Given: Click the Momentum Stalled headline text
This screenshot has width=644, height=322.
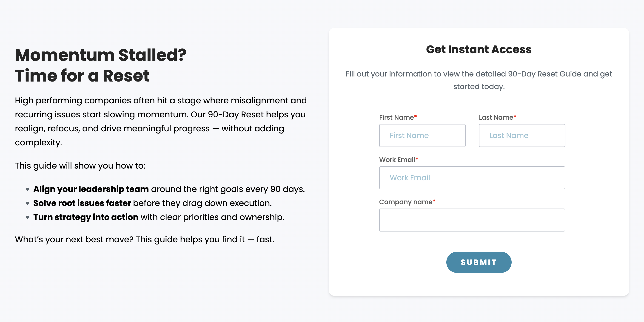Looking at the screenshot, I should click(100, 55).
